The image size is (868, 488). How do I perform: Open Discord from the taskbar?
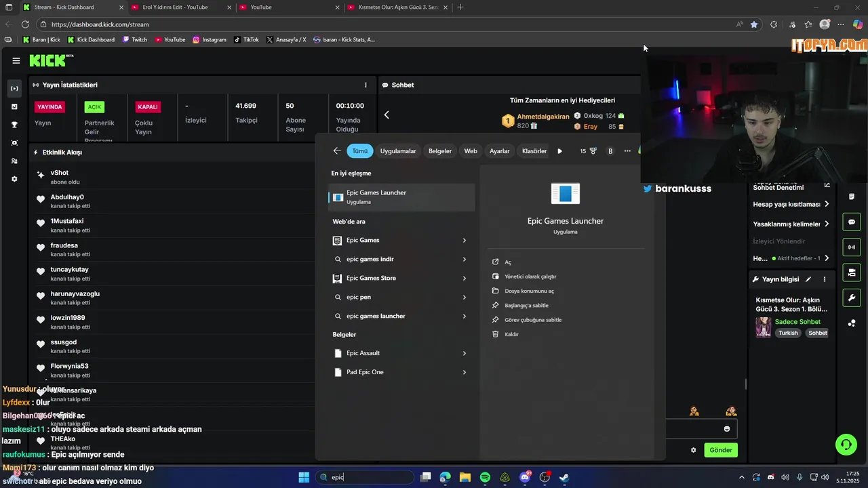(x=525, y=477)
